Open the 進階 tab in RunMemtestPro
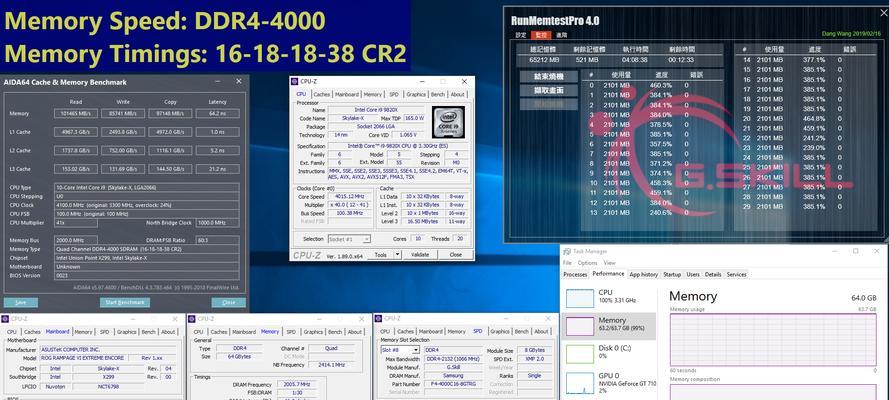Image resolution: width=889 pixels, height=400 pixels. (561, 35)
